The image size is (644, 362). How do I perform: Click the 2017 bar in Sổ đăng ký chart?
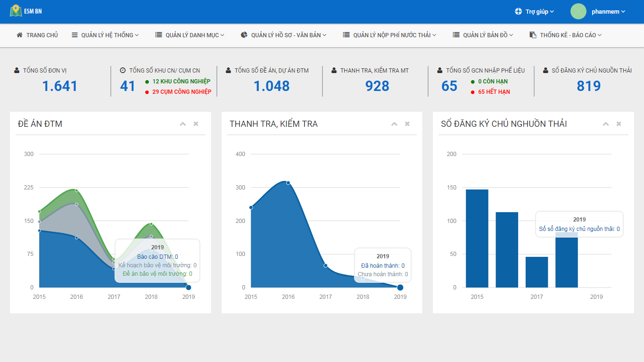pos(537,272)
